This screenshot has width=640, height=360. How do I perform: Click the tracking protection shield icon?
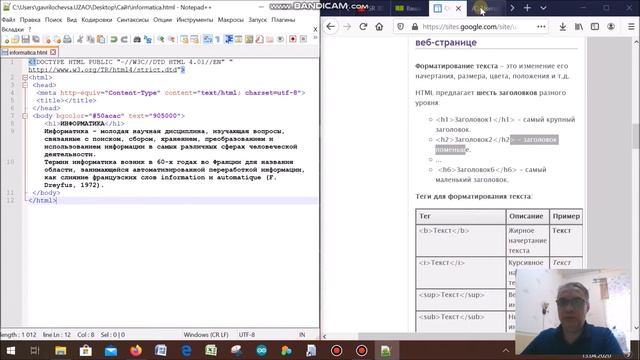coord(400,27)
